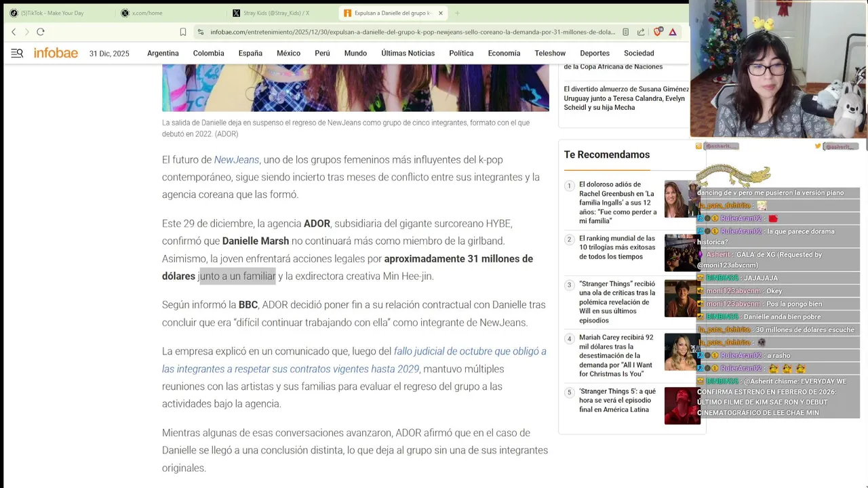Close the Expulsan a Danielle tab

click(x=440, y=13)
